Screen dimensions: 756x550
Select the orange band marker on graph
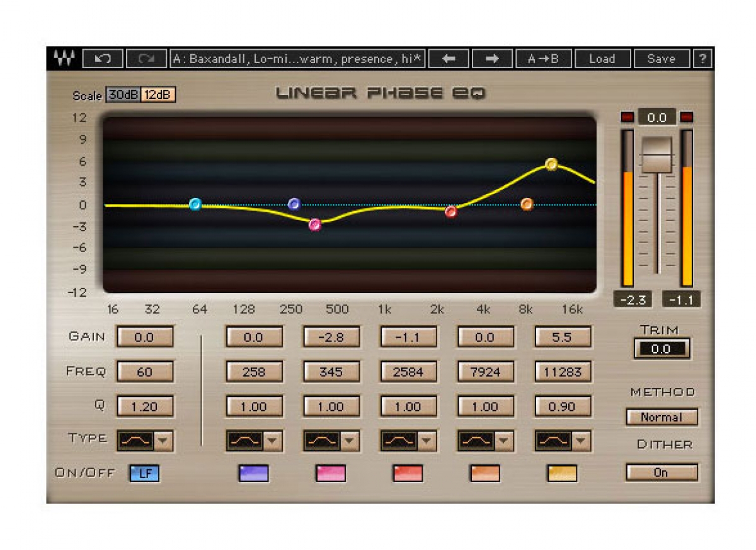pos(527,204)
